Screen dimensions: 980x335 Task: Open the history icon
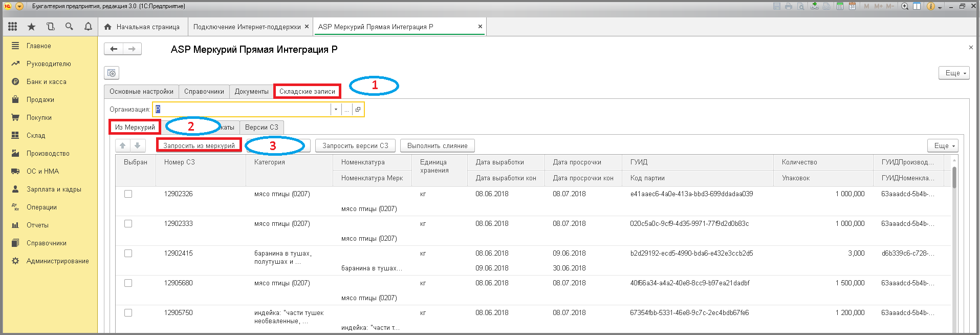click(50, 27)
